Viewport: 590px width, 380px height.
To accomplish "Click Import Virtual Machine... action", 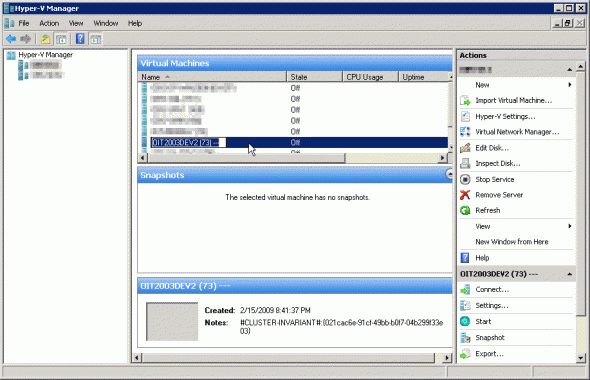I will 514,100.
